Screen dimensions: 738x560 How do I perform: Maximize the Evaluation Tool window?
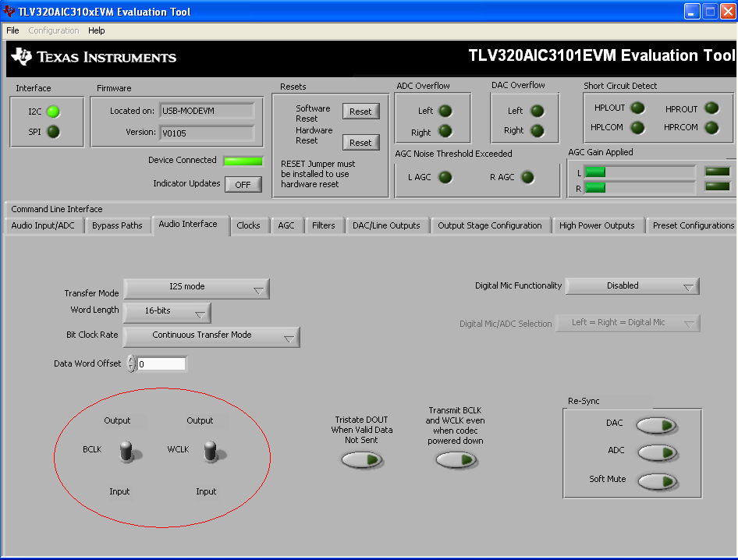(710, 11)
